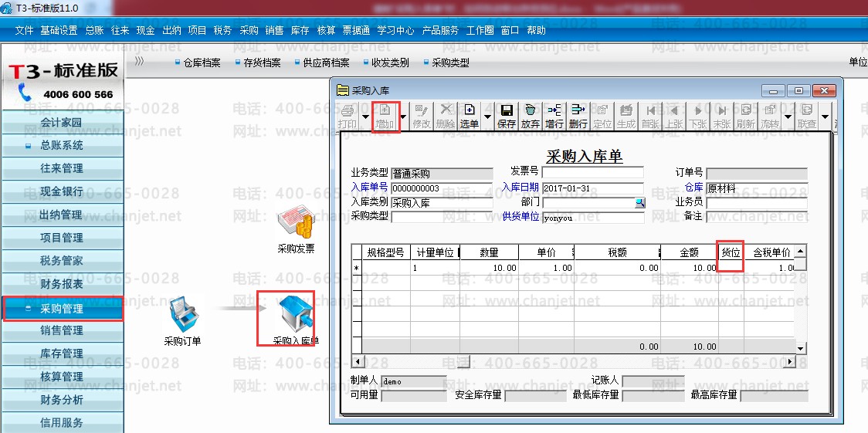Expand the dropdown arrow next to 选单
The height and width of the screenshot is (433, 868).
(487, 117)
